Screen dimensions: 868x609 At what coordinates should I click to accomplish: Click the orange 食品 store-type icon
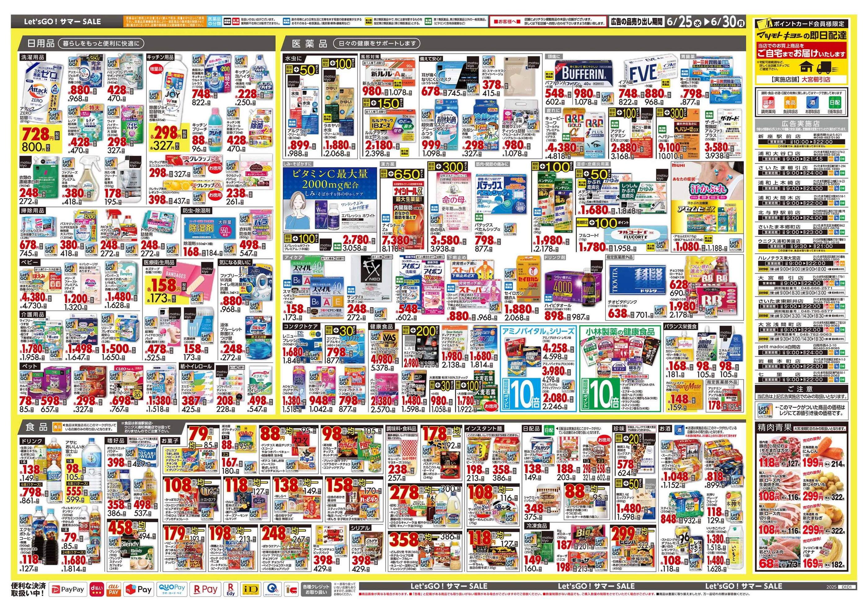[790, 103]
